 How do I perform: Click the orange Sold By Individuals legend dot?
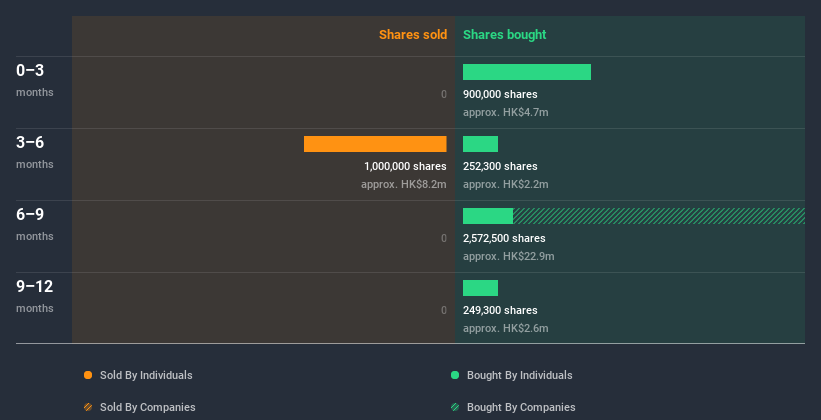(88, 375)
